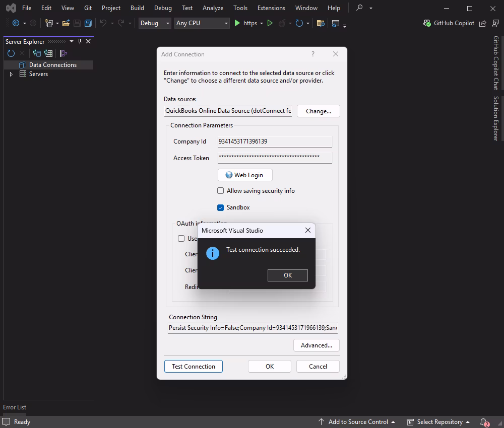Open the Error List tab
Screen dimensions: 504x428
pos(15,407)
